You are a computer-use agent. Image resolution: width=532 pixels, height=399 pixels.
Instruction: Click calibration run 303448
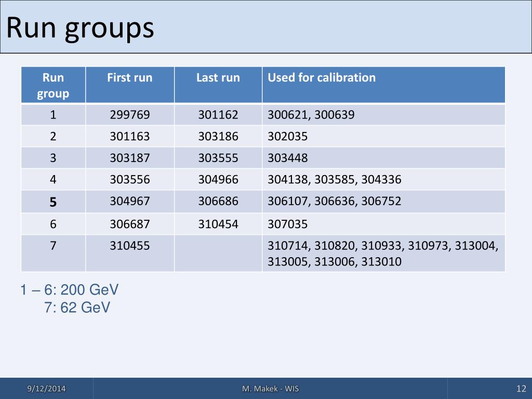[288, 158]
